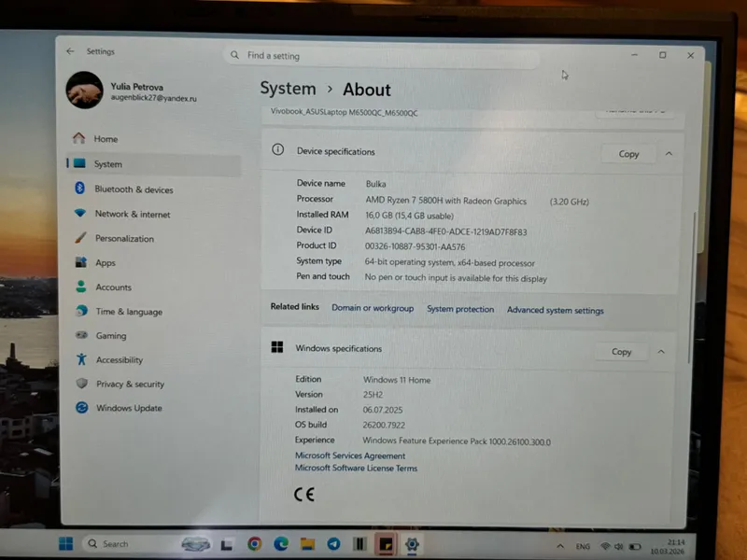Click the Windows Feature Experience Pack text
This screenshot has width=747, height=560.
point(457,441)
